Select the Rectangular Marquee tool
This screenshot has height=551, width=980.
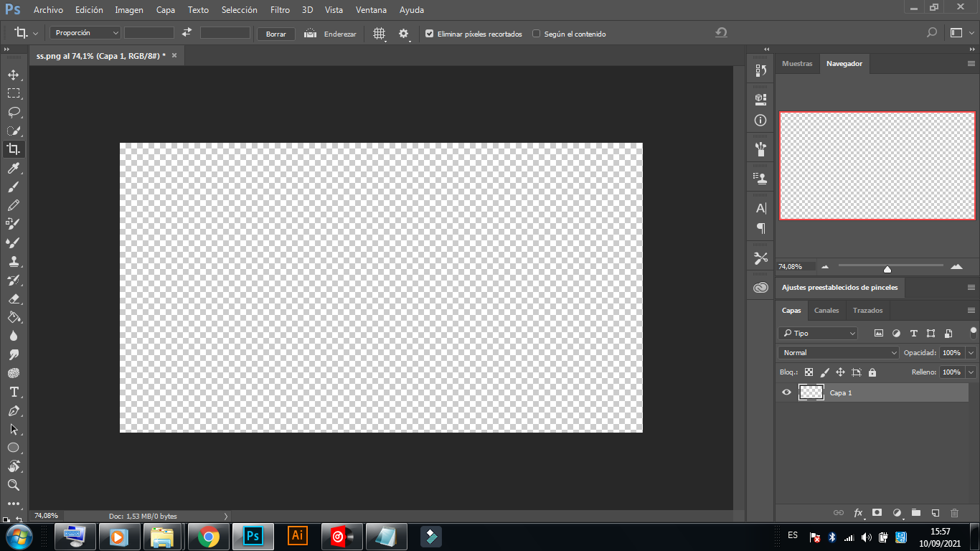pos(14,93)
